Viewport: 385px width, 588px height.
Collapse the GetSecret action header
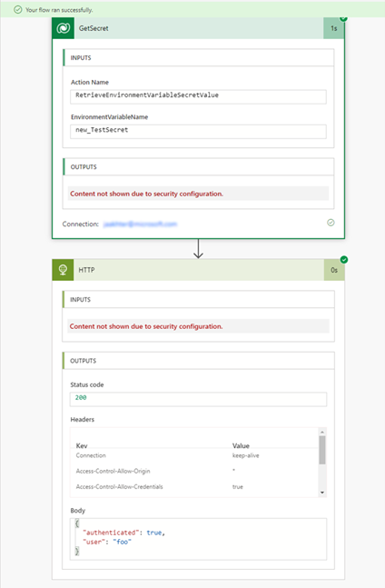[x=199, y=28]
